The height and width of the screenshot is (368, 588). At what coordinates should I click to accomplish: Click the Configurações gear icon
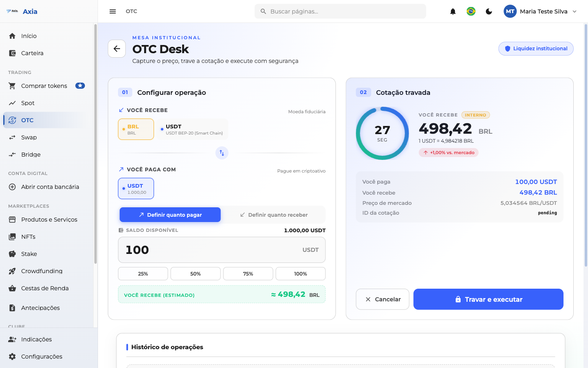[12, 357]
